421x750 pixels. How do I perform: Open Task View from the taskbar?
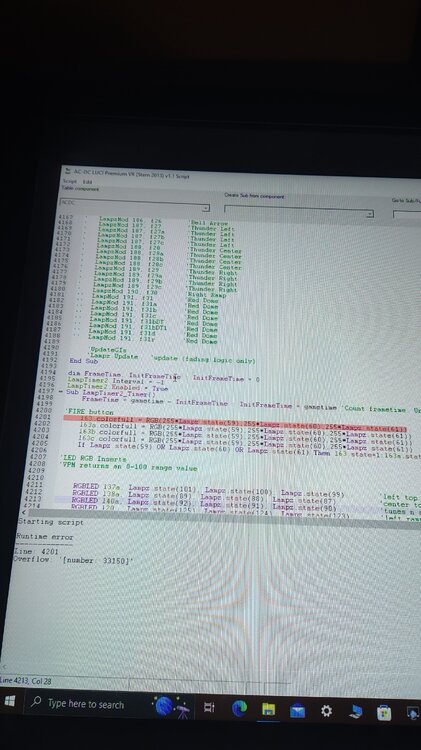tap(209, 708)
